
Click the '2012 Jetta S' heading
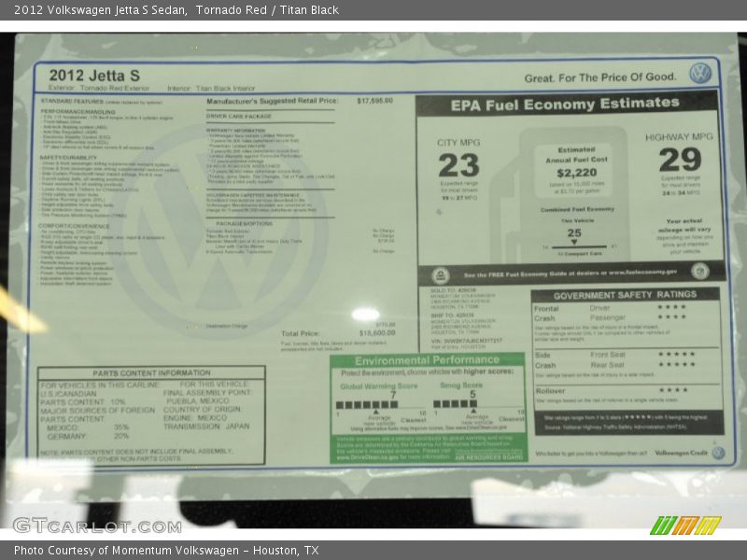pyautogui.click(x=94, y=76)
